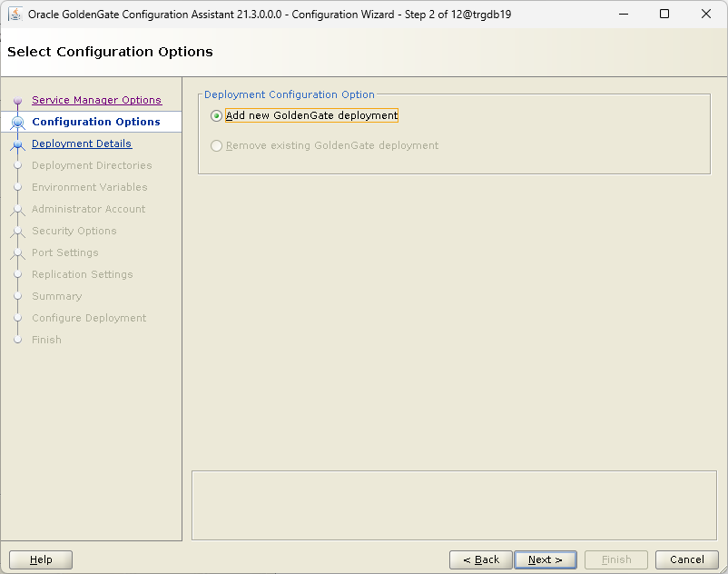Click the Deployment Configuration Option group title

point(290,94)
